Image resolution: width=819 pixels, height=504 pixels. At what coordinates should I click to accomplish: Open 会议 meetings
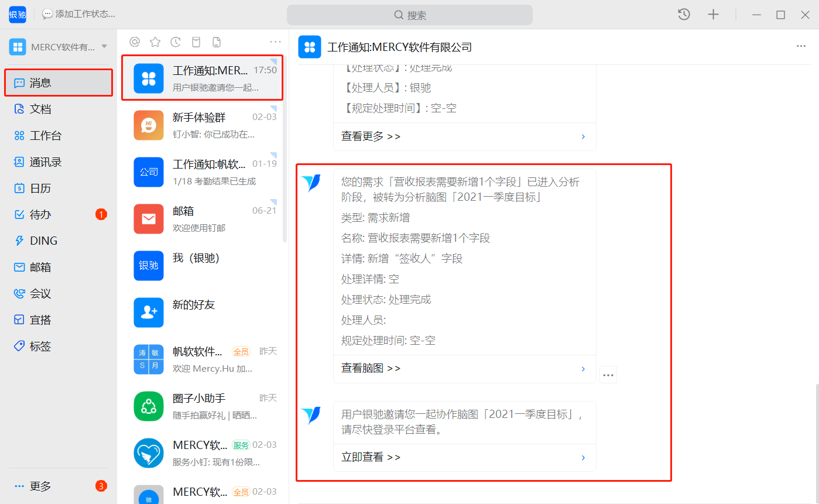tap(59, 293)
